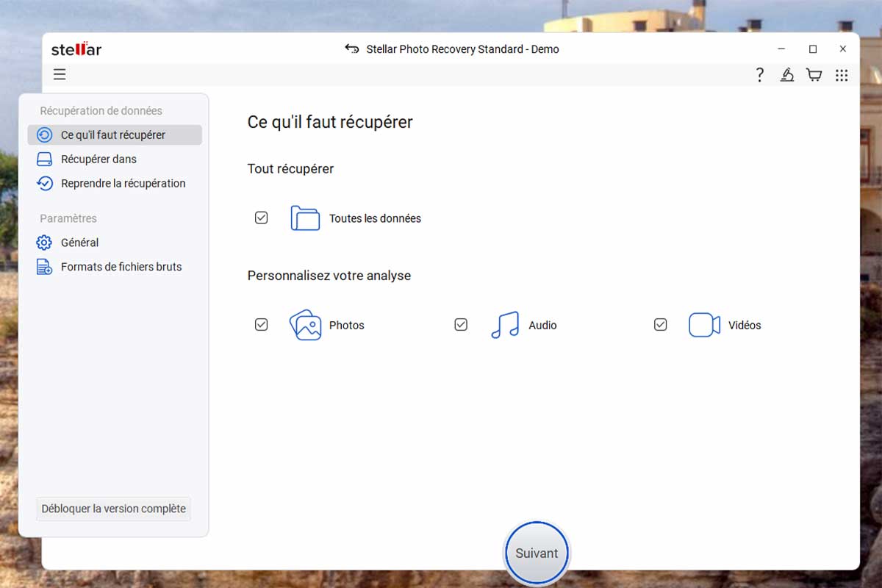Select Récupérer dans in sidebar
882x588 pixels.
tap(98, 159)
